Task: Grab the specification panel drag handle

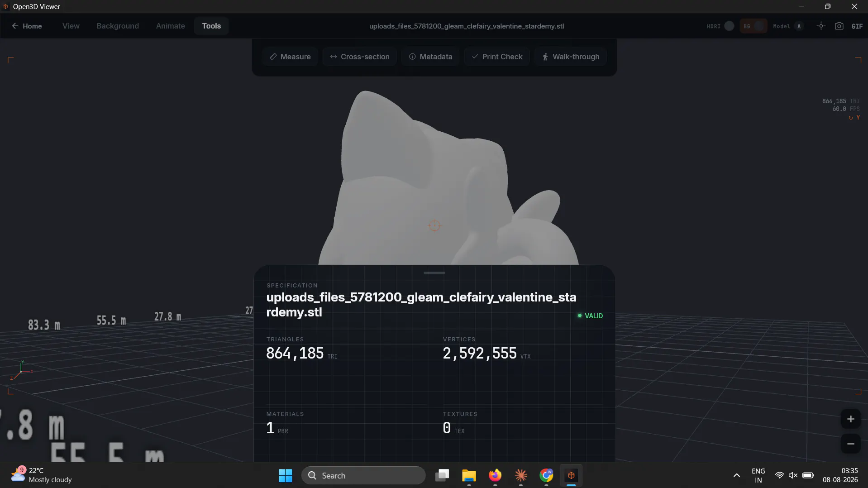Action: pos(434,273)
